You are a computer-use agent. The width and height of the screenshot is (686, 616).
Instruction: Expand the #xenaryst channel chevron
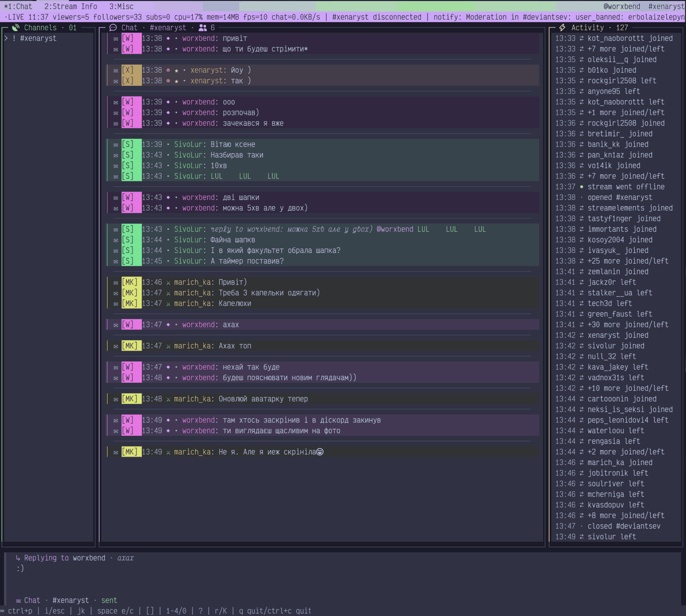(6, 38)
